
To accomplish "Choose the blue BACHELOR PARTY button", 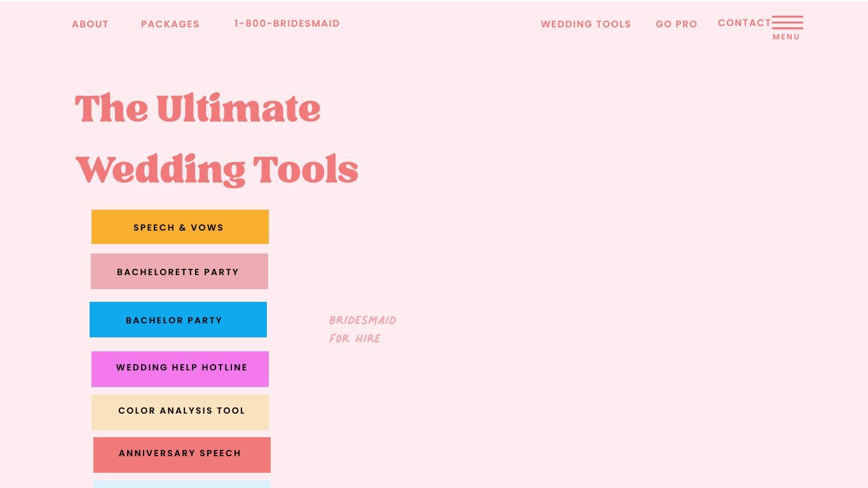I will click(178, 320).
